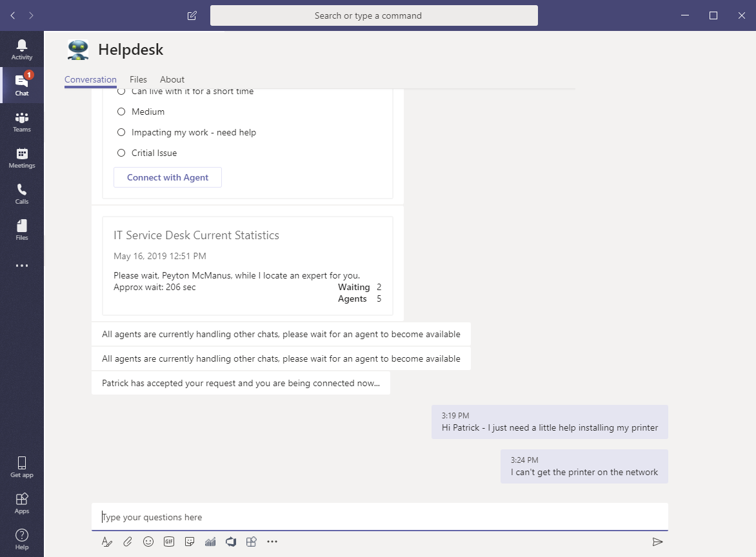756x557 pixels.
Task: Open Chat with one unread notification
Action: (22, 85)
